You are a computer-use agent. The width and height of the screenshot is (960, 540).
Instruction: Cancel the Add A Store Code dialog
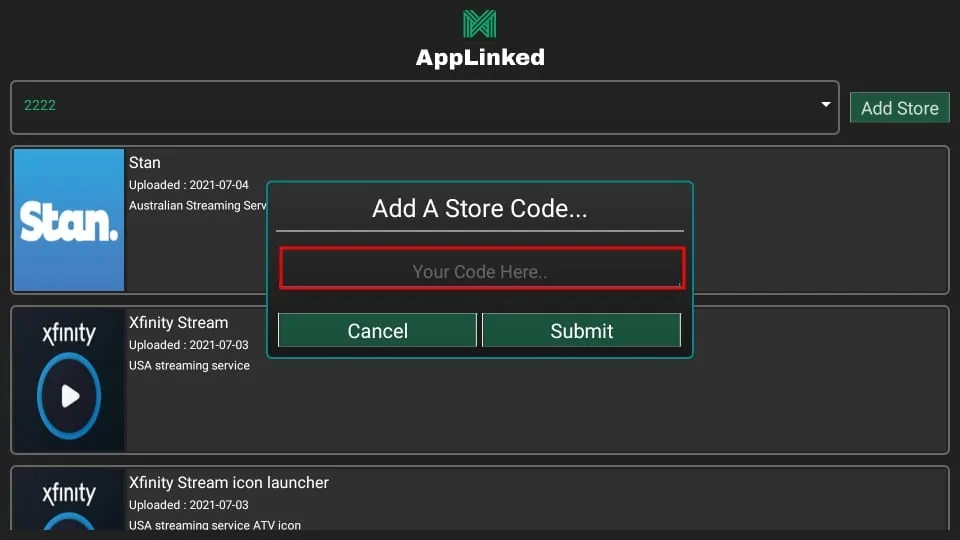coord(377,331)
